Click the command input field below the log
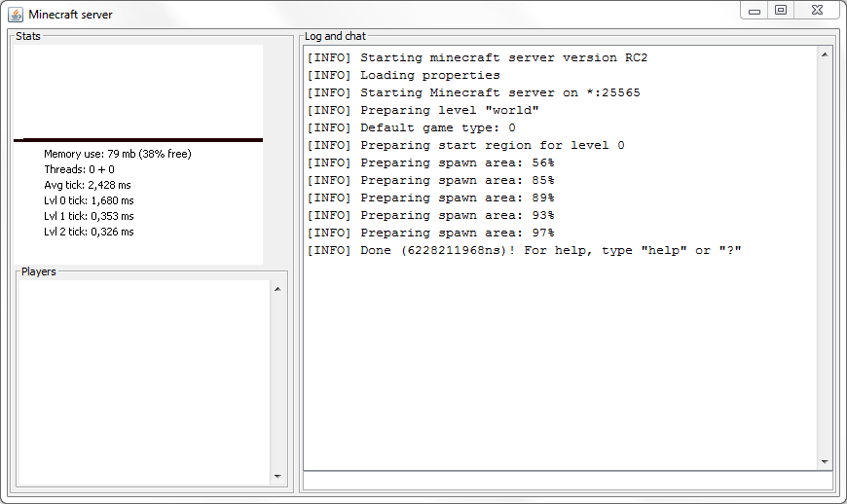847x504 pixels. click(568, 481)
